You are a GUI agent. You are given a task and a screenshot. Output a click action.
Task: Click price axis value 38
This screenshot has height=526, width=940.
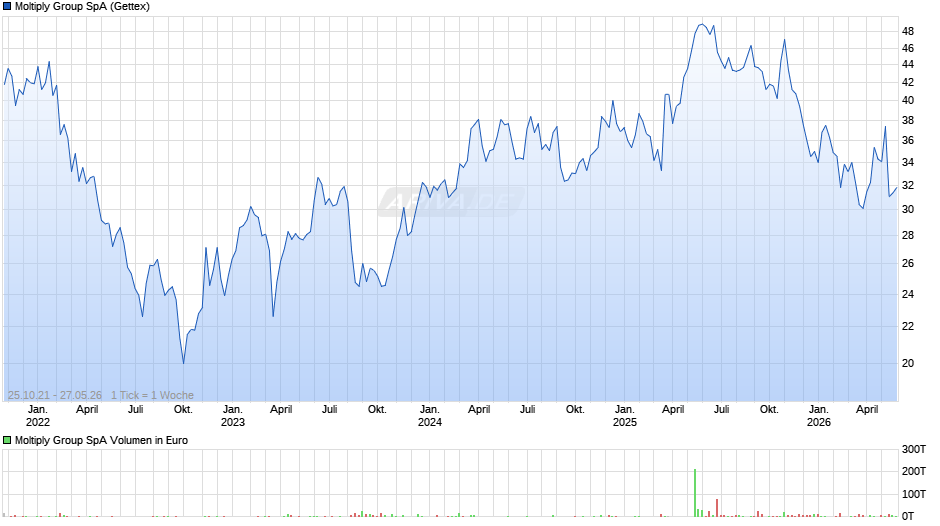tap(908, 120)
